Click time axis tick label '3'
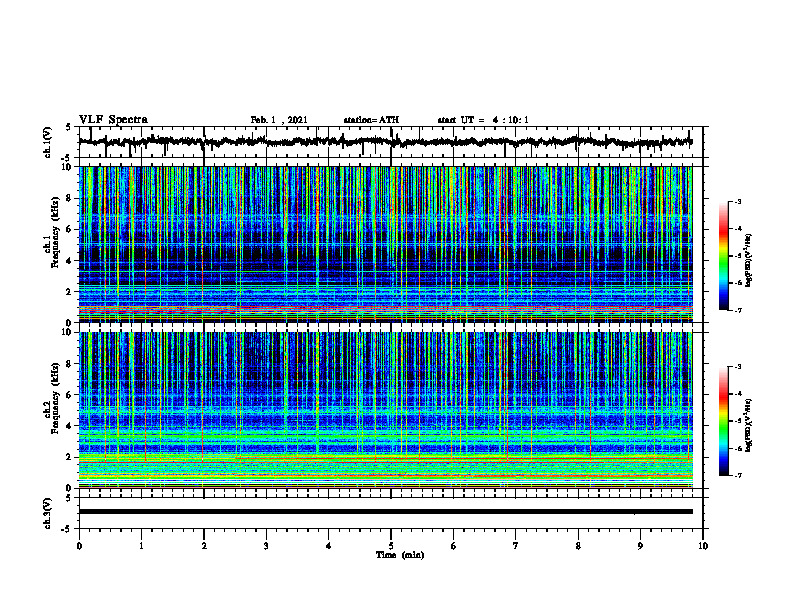 [x=266, y=546]
